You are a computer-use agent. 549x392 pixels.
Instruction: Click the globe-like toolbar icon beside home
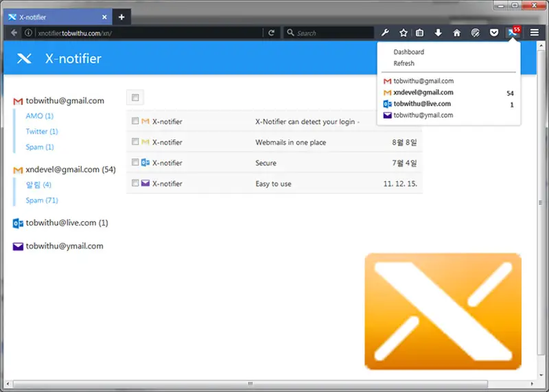pos(476,33)
